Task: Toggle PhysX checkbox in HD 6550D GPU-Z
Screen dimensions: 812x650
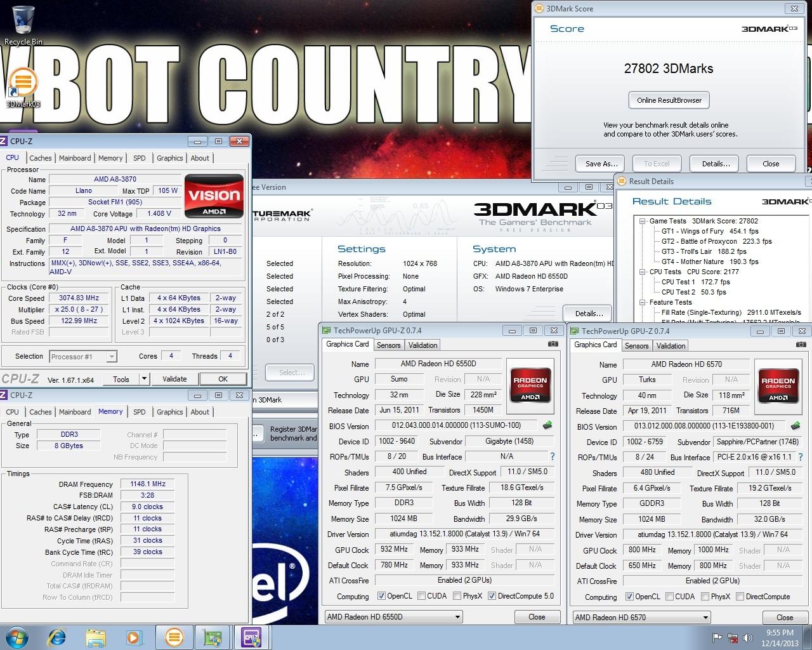Action: tap(457, 596)
